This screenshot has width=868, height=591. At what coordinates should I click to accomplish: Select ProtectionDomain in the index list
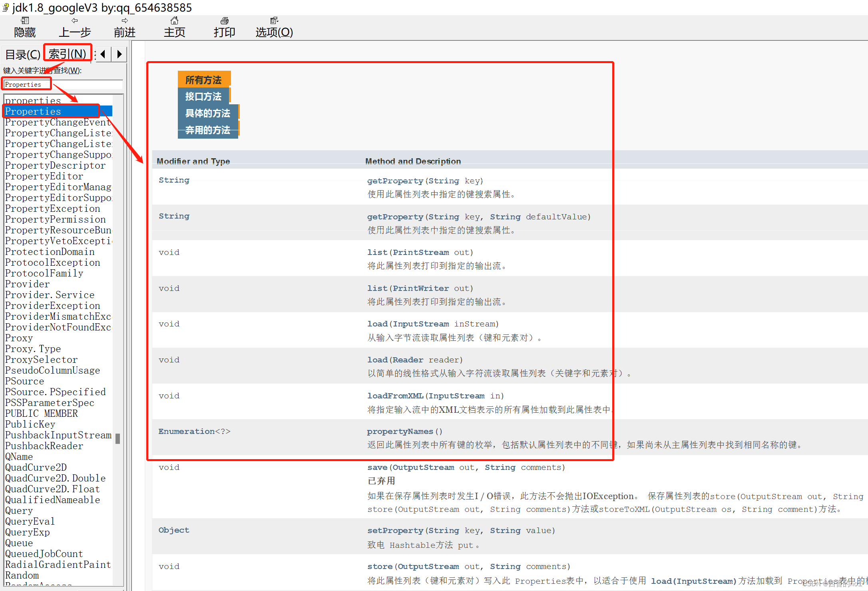pyautogui.click(x=50, y=251)
